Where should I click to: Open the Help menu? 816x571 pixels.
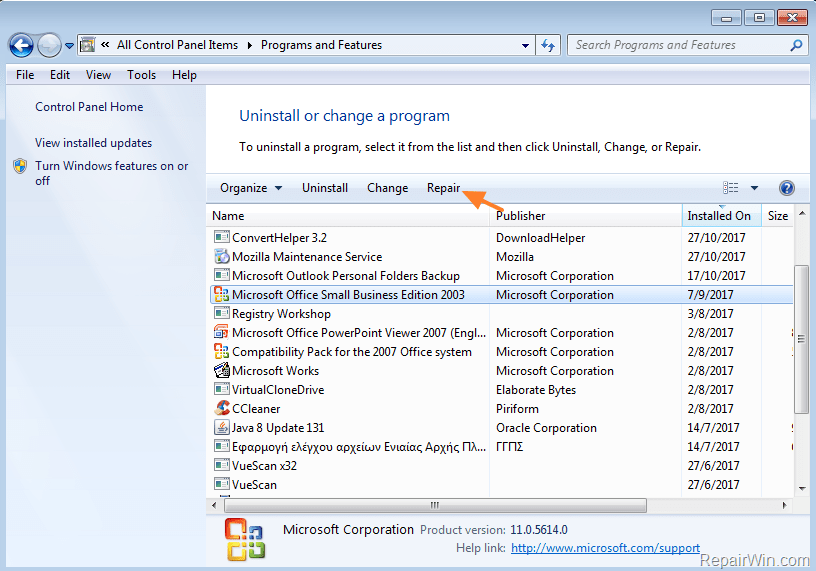click(184, 75)
